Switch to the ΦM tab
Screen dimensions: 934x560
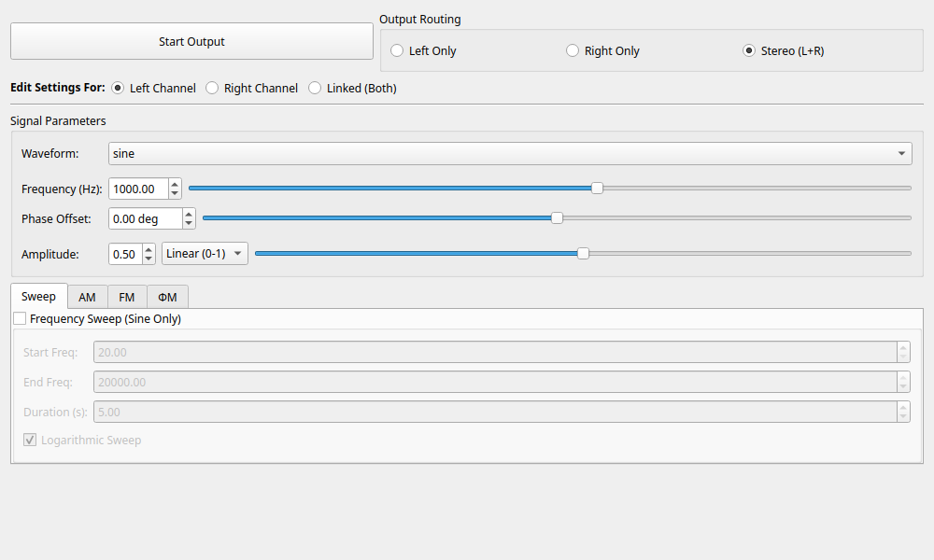[x=168, y=297]
